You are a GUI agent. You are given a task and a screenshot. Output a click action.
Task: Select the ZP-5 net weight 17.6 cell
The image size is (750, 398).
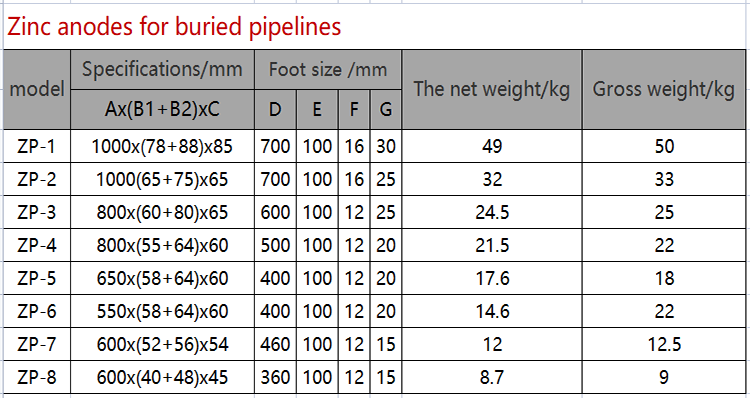(492, 278)
